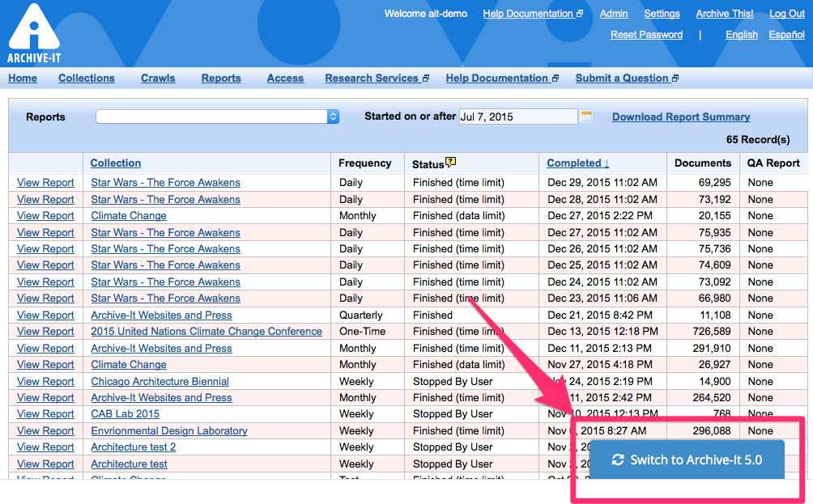Sort by the Completed column header

click(578, 163)
